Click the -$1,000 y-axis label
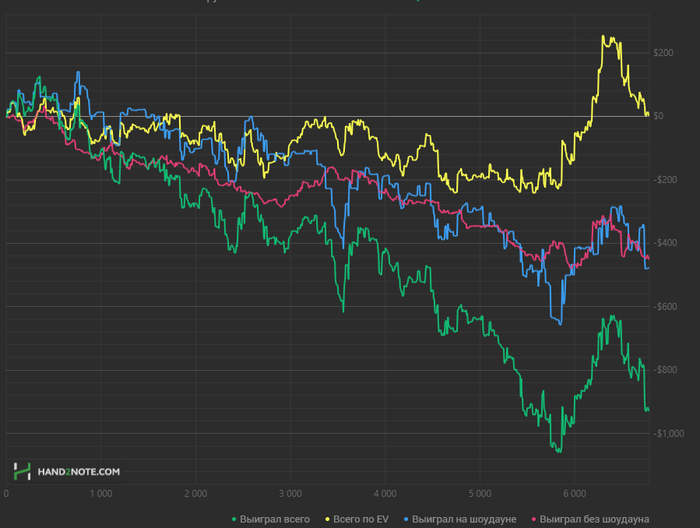 point(668,433)
